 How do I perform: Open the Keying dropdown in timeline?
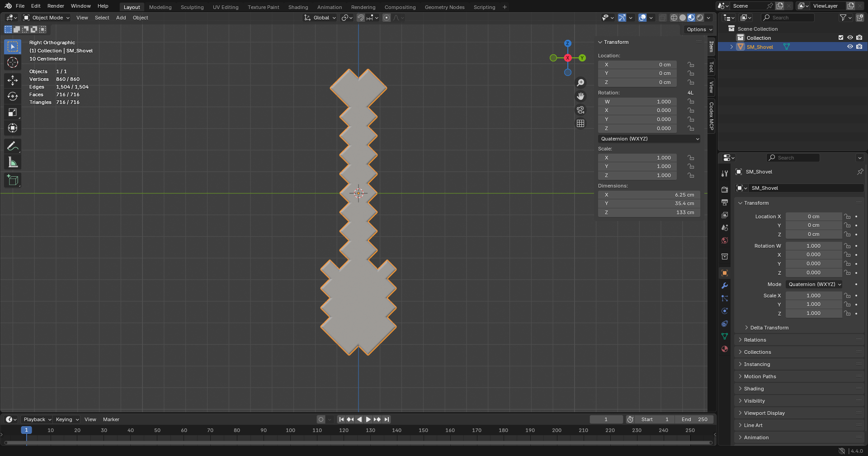pos(67,419)
